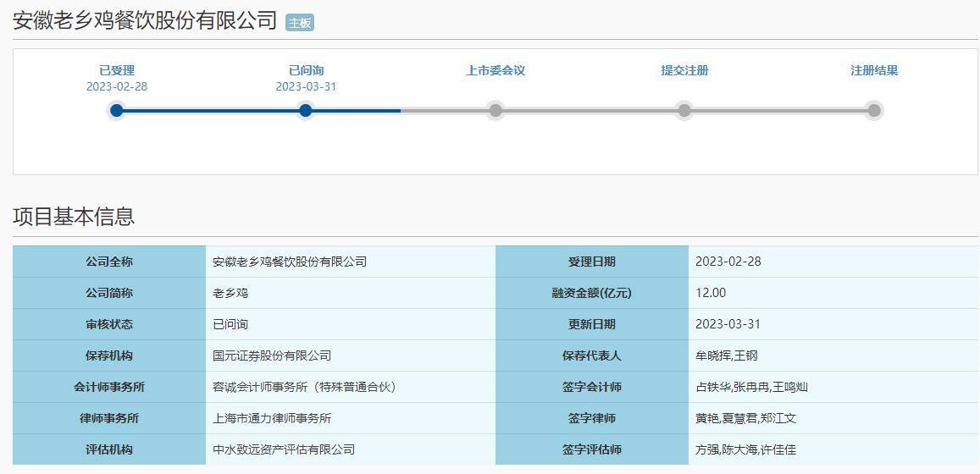Click the 注册结果 stage label

click(874, 70)
